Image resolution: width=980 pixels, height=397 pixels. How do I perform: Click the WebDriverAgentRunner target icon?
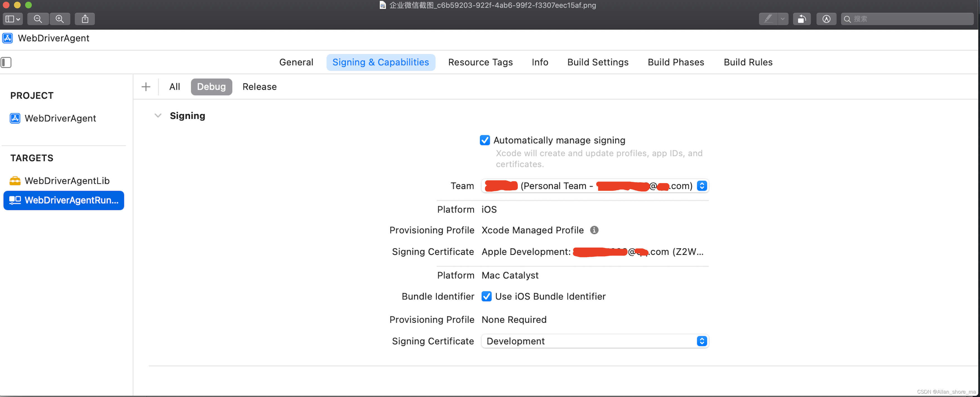point(15,200)
